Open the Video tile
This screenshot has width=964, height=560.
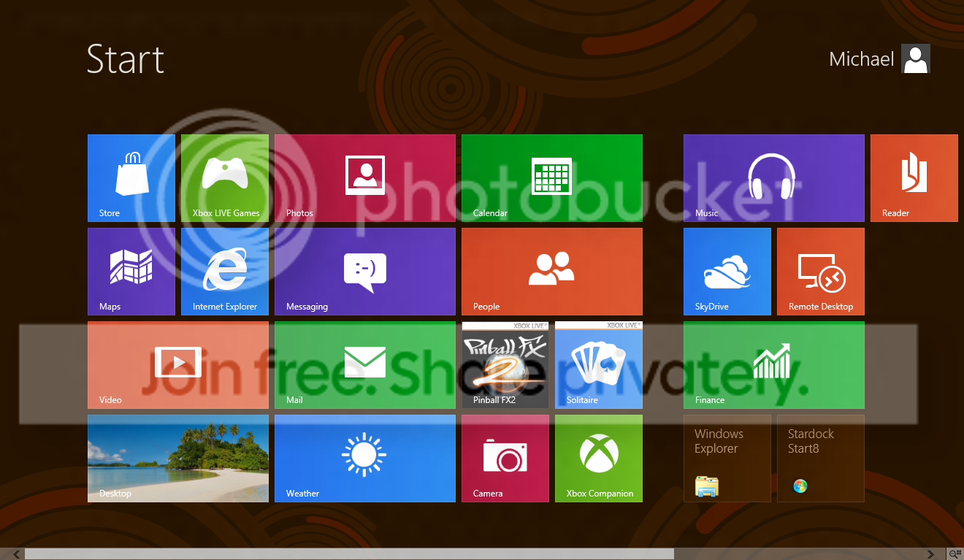(178, 365)
